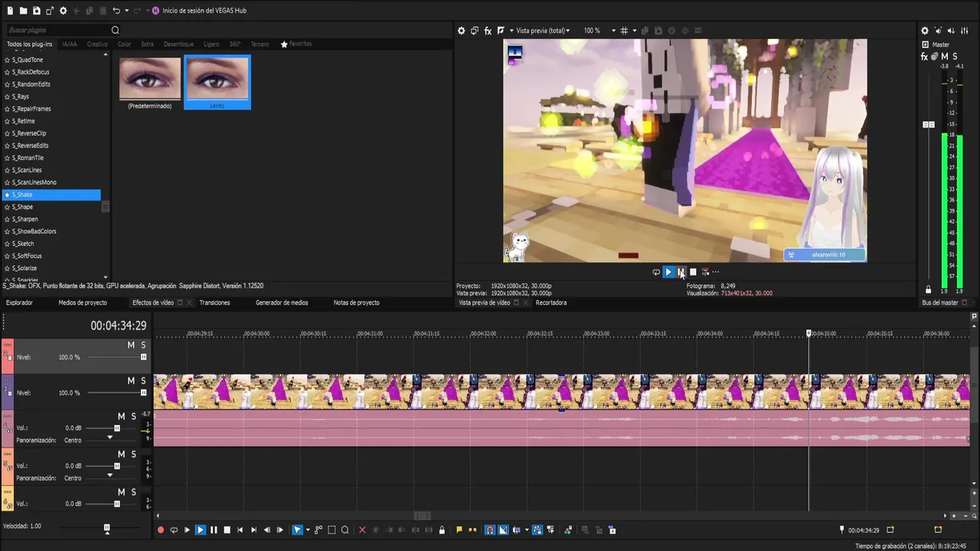The height and width of the screenshot is (551, 980).
Task: Undo the last action
Action: pyautogui.click(x=116, y=11)
